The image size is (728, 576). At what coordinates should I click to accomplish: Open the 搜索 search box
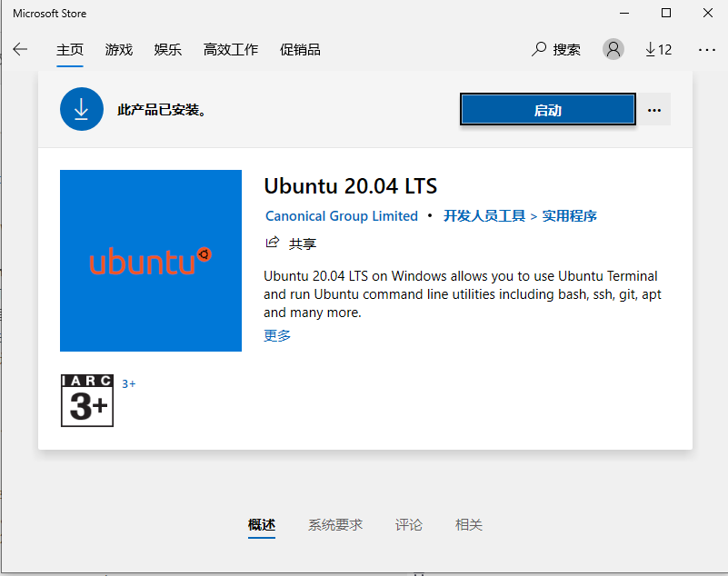[x=555, y=49]
